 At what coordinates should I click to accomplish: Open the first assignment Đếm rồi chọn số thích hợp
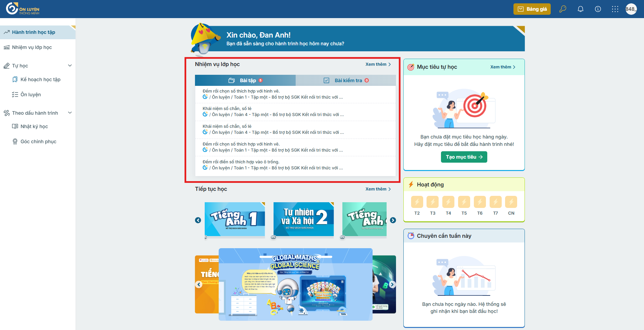pyautogui.click(x=295, y=94)
